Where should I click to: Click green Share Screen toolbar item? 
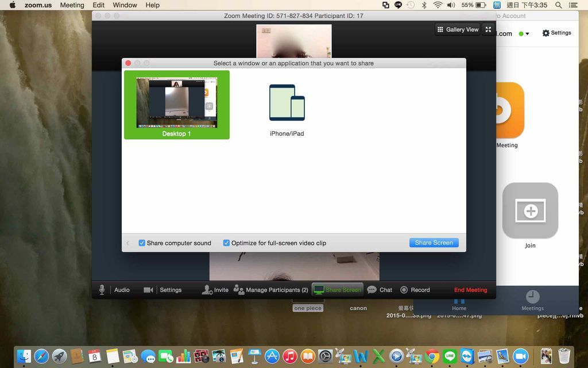click(338, 290)
